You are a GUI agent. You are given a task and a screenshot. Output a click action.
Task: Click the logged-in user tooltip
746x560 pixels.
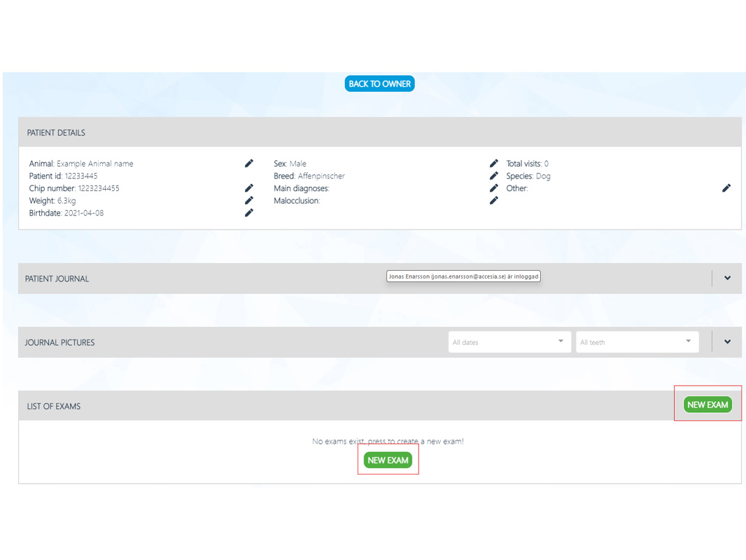coord(463,276)
